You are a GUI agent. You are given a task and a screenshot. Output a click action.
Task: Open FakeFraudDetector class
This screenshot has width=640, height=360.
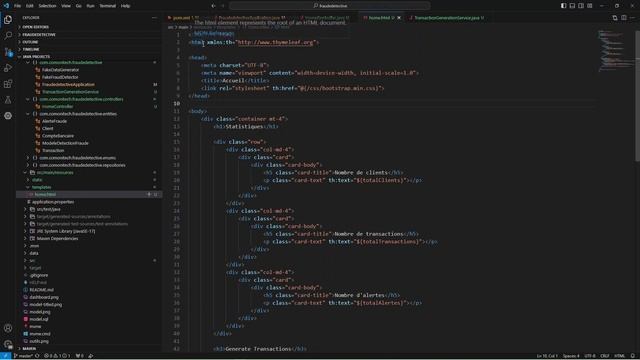click(60, 77)
